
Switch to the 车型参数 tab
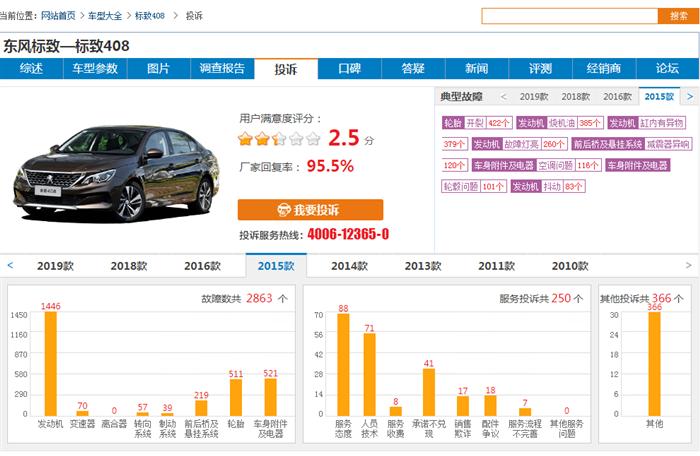pyautogui.click(x=95, y=68)
